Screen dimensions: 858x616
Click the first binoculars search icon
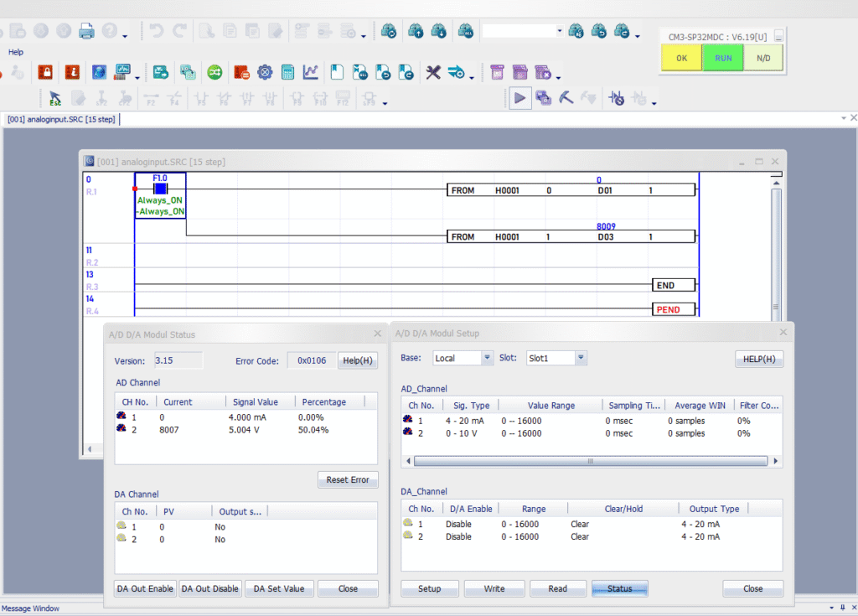coord(389,31)
